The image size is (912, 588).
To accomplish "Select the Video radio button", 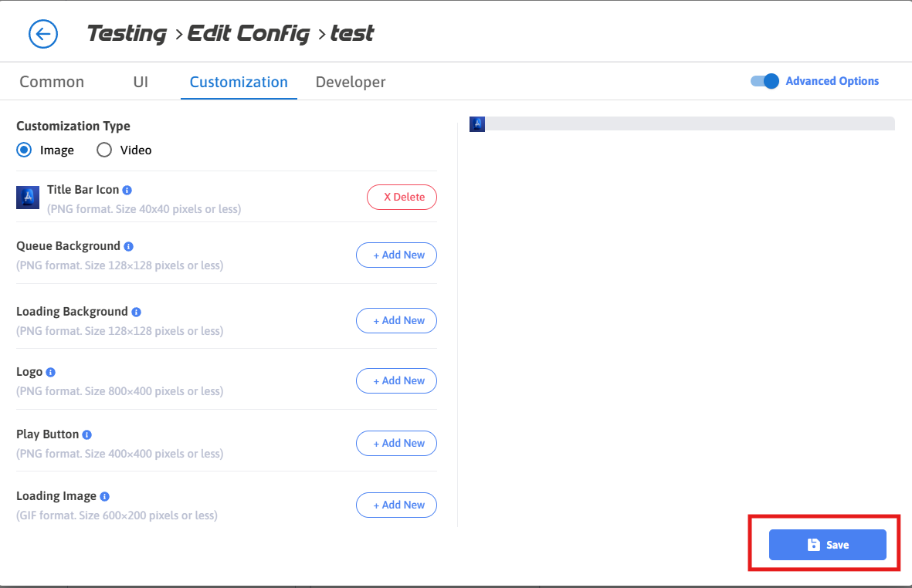I will tap(104, 150).
